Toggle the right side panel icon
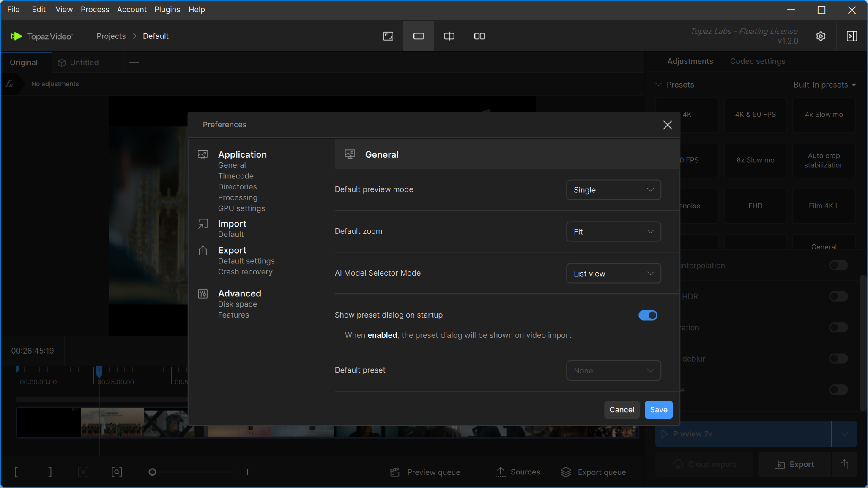Viewport: 868px width, 488px height. [852, 36]
